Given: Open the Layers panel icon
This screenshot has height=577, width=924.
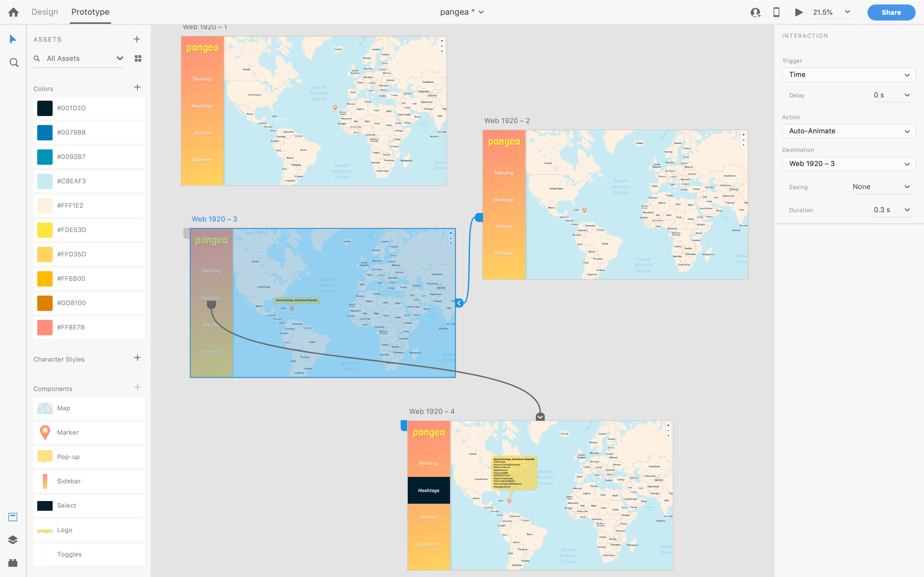Looking at the screenshot, I should tap(13, 539).
